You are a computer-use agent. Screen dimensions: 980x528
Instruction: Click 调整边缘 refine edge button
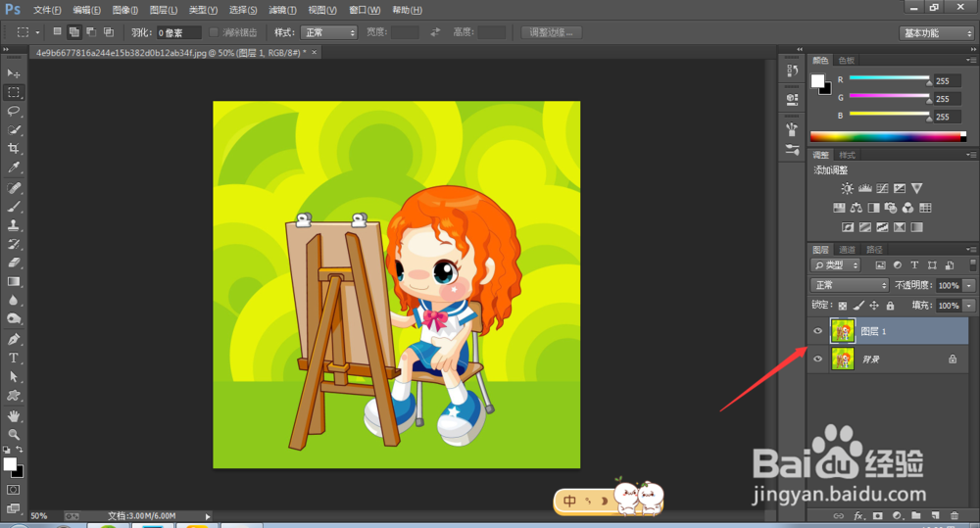click(x=551, y=32)
